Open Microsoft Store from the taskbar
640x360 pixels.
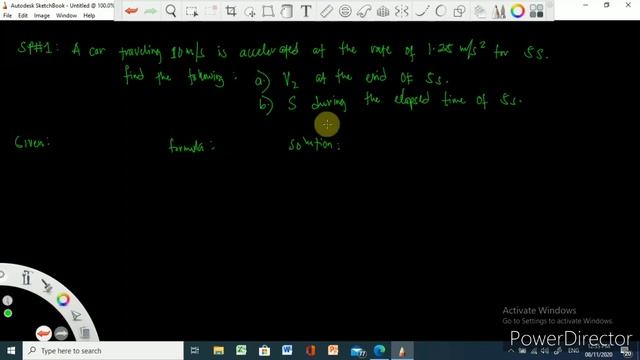(264, 351)
